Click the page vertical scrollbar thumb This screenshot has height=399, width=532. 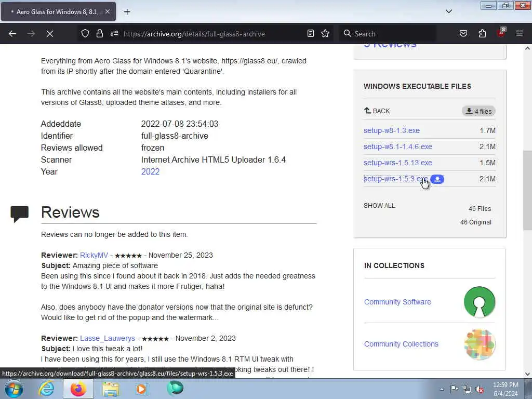pos(528,191)
